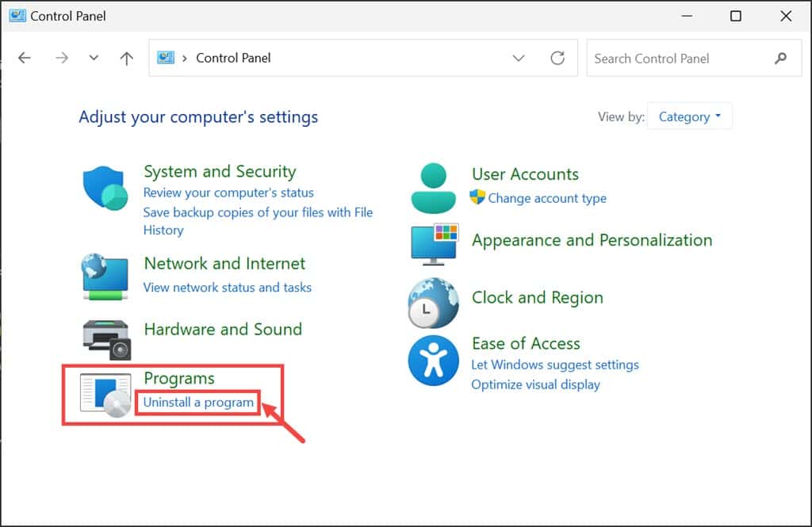Screen dimensions: 812x527
Task: Maximize the Control Panel window
Action: pos(736,16)
